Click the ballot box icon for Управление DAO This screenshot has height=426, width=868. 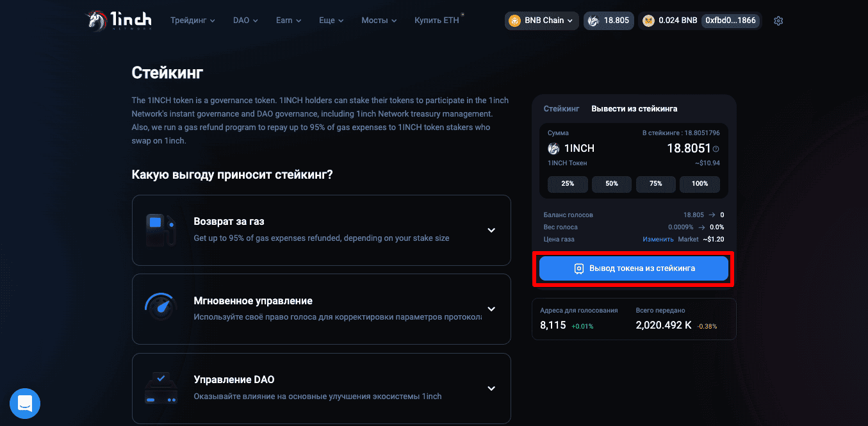coord(161,388)
